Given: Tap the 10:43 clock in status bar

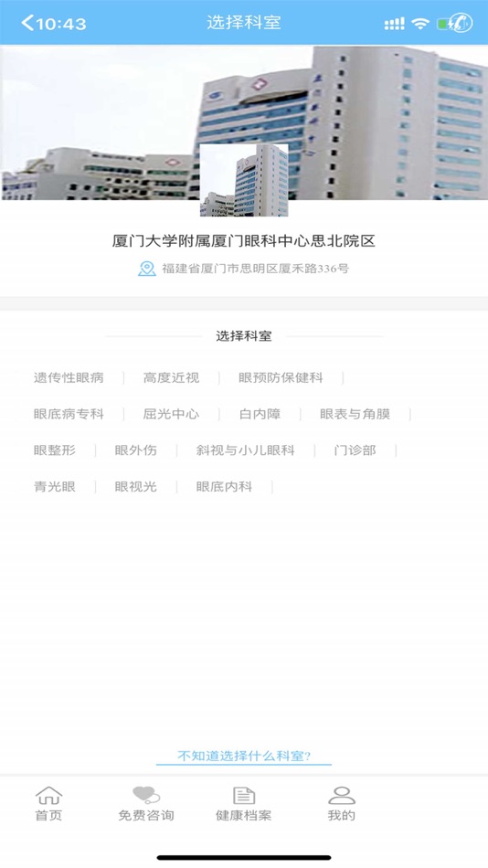Looking at the screenshot, I should (61, 24).
